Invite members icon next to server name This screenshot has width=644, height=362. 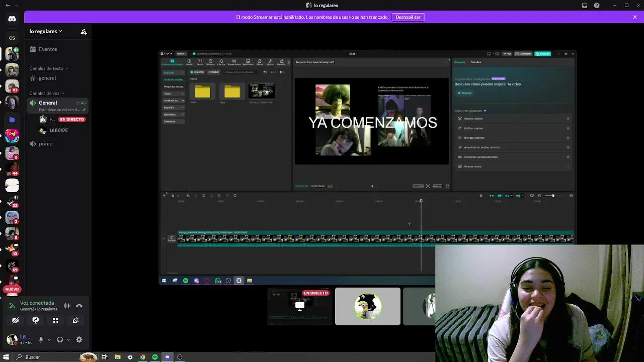(x=84, y=31)
